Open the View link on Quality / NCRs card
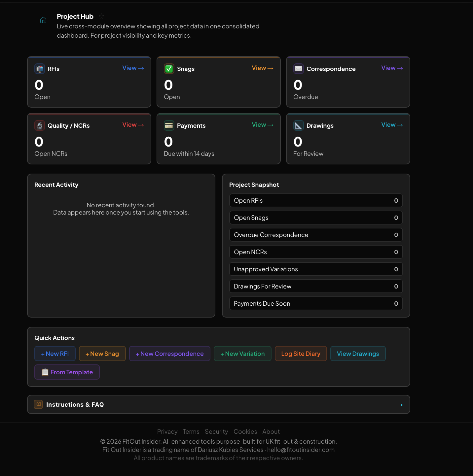The image size is (473, 476). [x=133, y=125]
